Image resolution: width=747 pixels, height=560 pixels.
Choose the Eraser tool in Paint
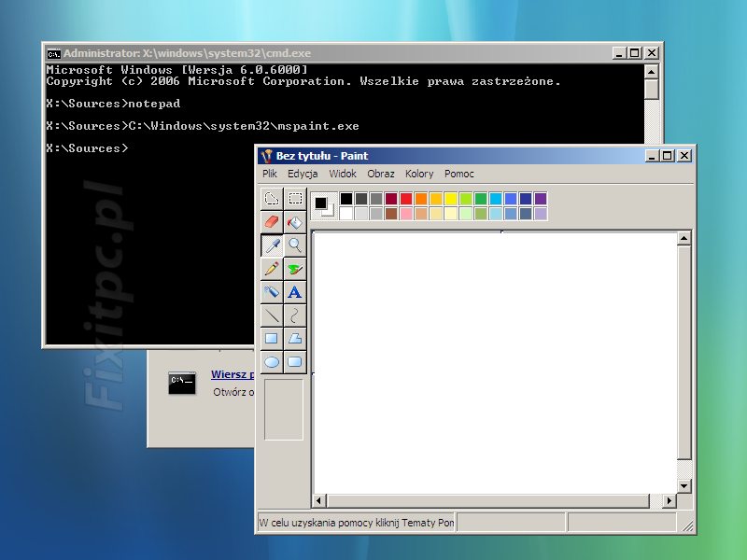click(272, 222)
